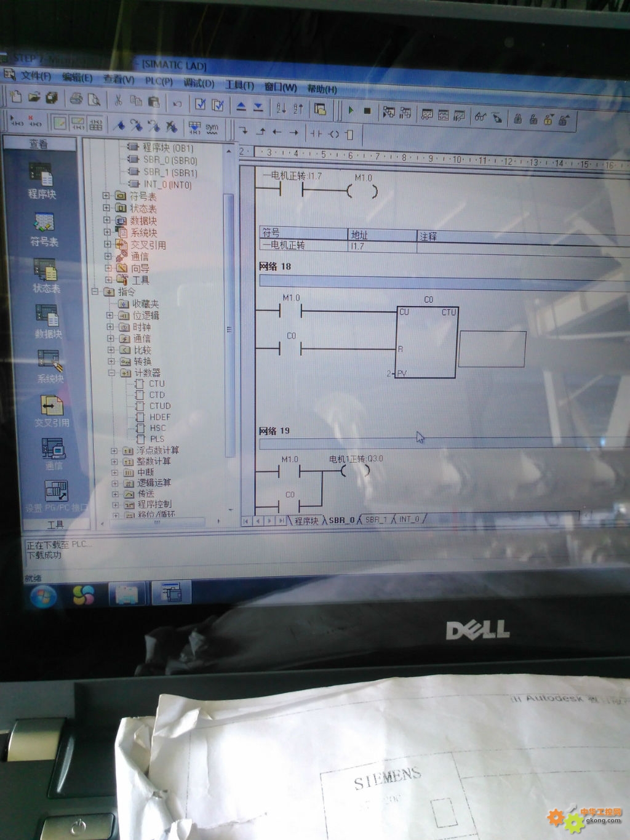Screen dimensions: 630x840
Task: Click the open file folder icon
Action: point(34,97)
